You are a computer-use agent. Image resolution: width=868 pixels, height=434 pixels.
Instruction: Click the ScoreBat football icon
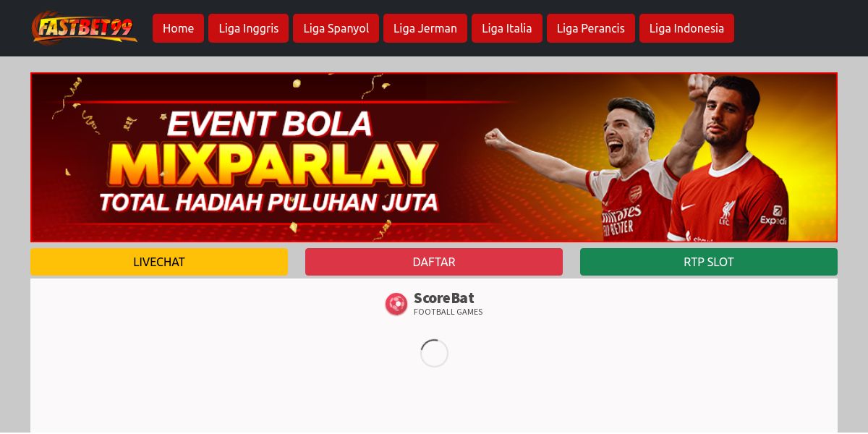point(396,304)
